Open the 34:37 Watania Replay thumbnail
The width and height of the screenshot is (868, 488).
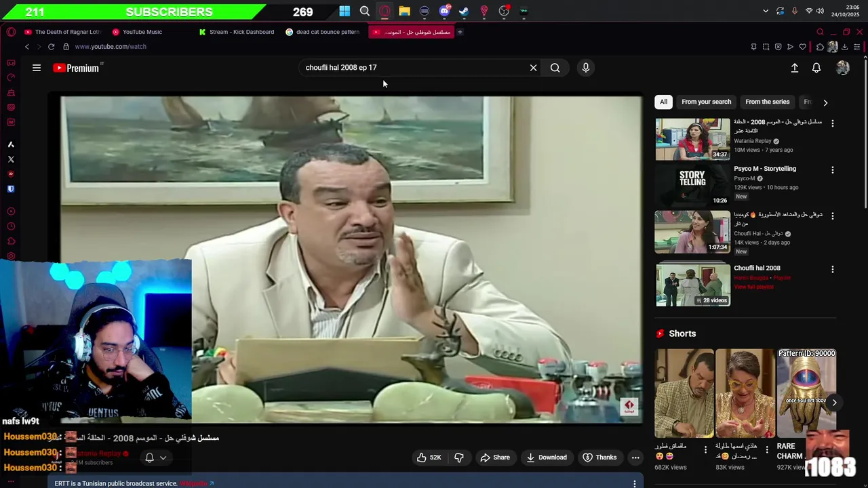[692, 139]
